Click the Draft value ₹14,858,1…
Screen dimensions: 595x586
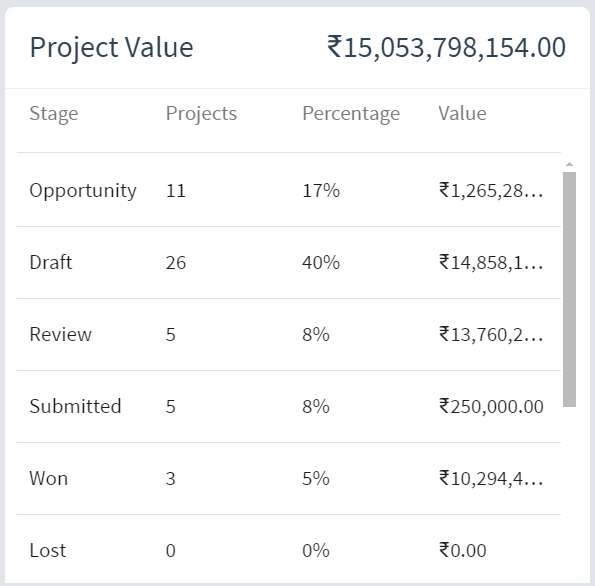491,263
